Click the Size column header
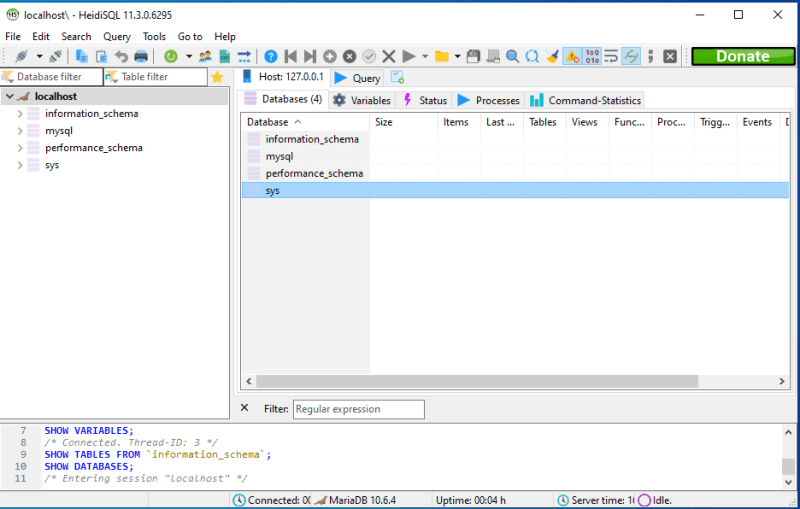 pos(403,122)
